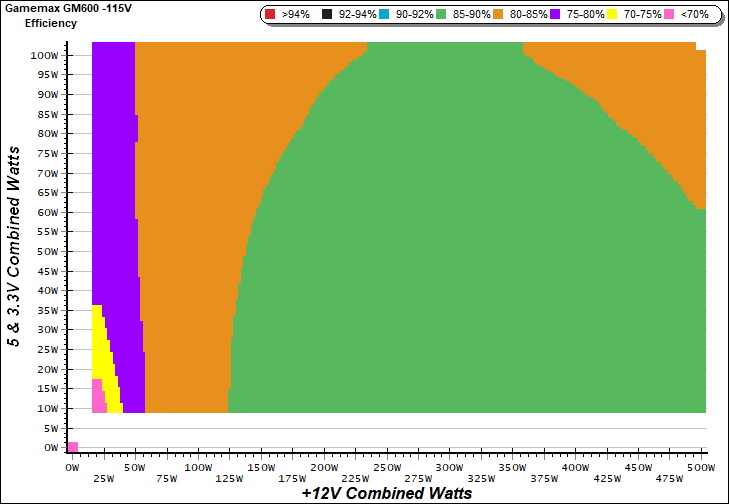Screen dimensions: 729x504
Task: Click the 300W label on the horizontal axis
Action: pos(450,468)
